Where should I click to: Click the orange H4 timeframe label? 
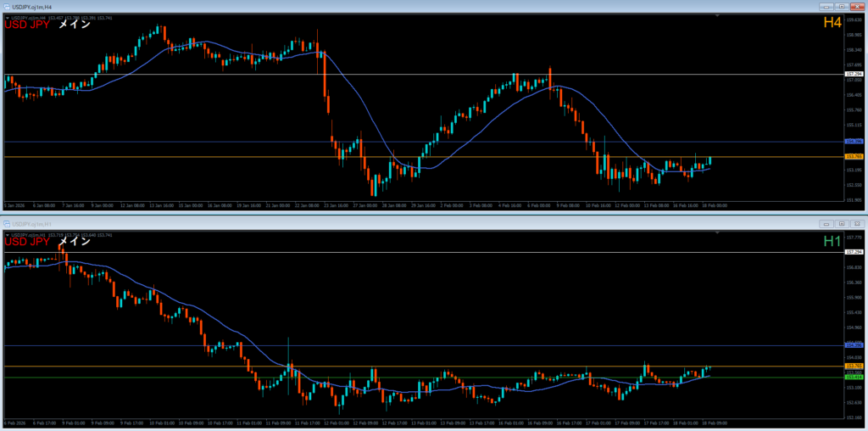832,24
